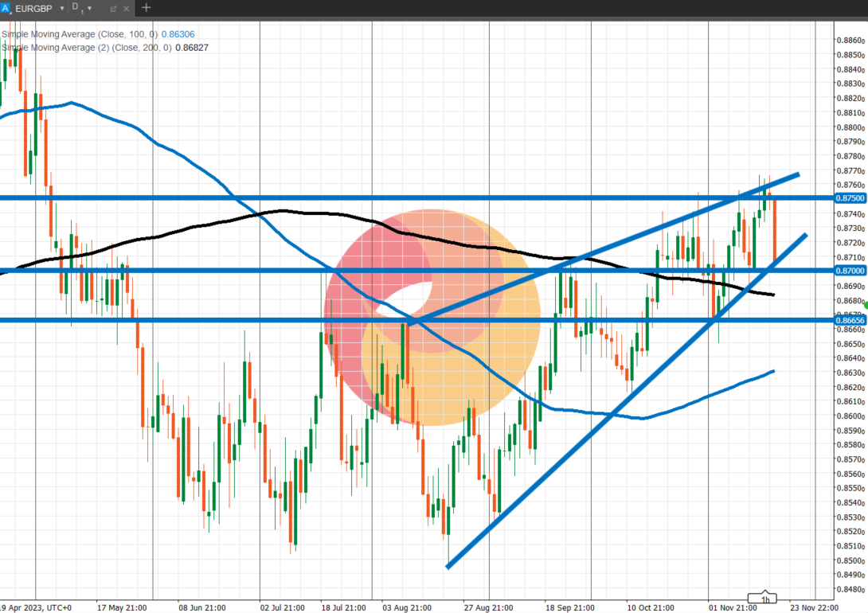Click the 03 Aug 21:00 time axis label
The image size is (868, 613).
click(407, 607)
